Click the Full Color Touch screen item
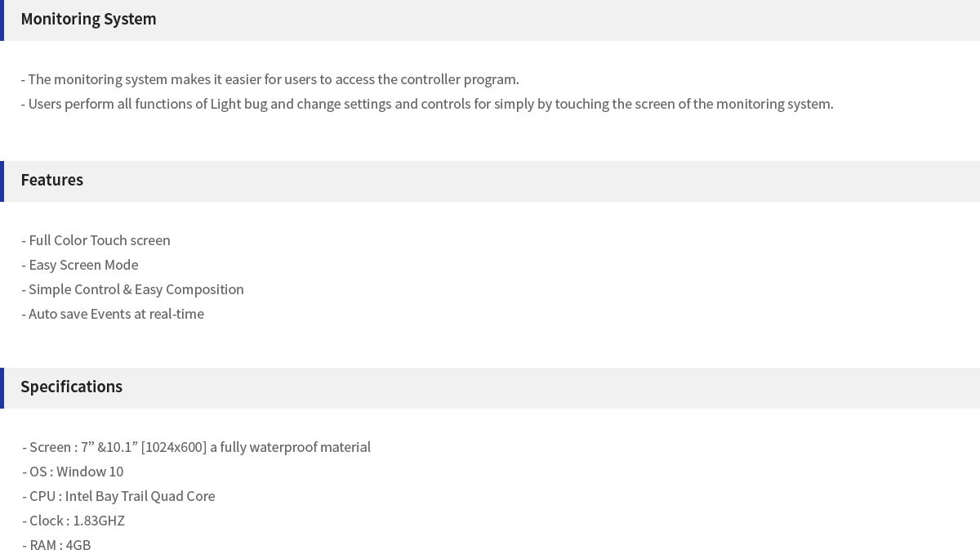The image size is (980, 550). [96, 240]
